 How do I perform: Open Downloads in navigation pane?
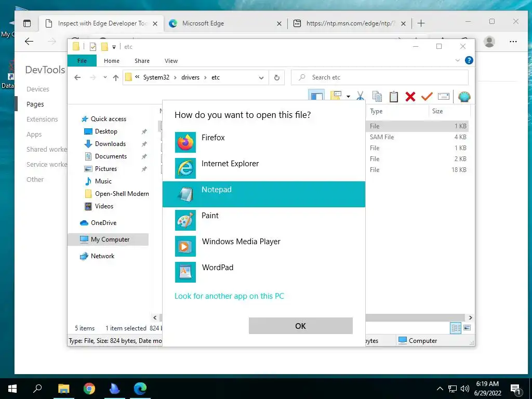pos(110,144)
